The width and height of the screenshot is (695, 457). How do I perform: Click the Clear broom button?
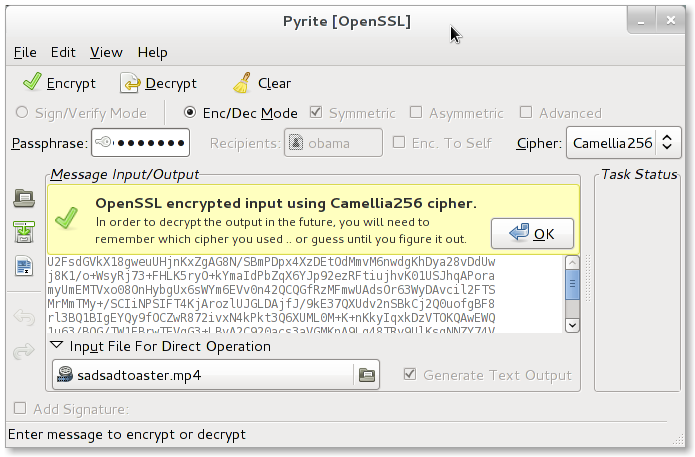point(262,83)
